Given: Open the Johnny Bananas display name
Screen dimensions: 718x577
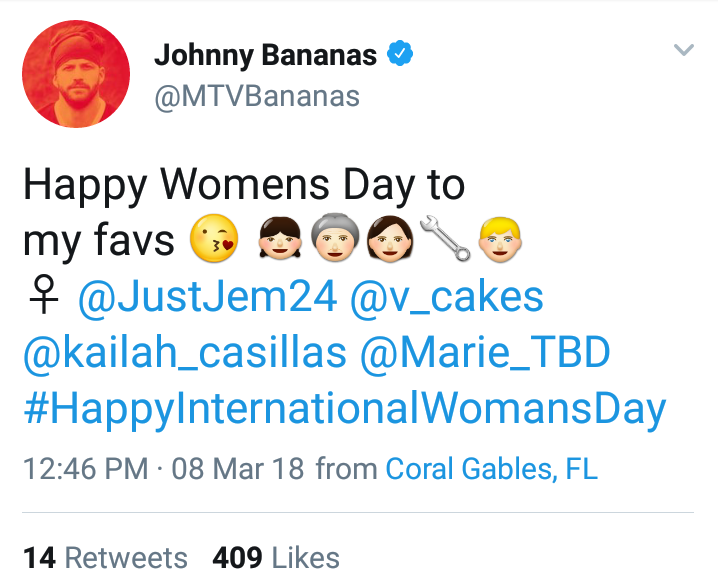Looking at the screenshot, I should (x=266, y=55).
